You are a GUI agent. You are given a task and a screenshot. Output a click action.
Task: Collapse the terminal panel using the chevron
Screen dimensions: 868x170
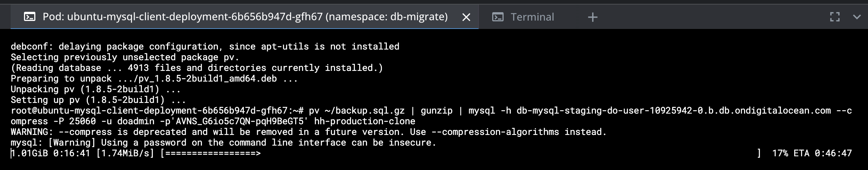click(857, 17)
